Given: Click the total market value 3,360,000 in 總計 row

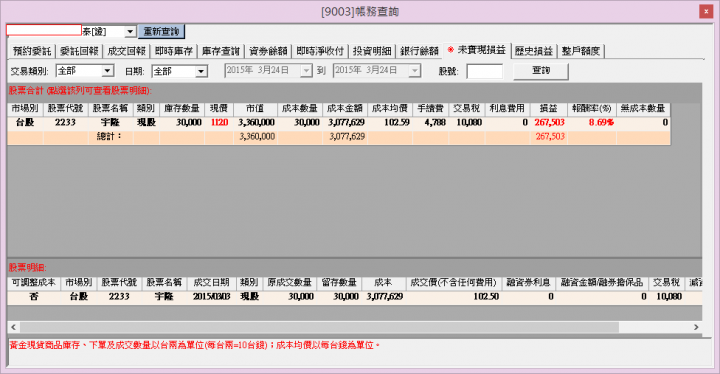Looking at the screenshot, I should 256,136.
